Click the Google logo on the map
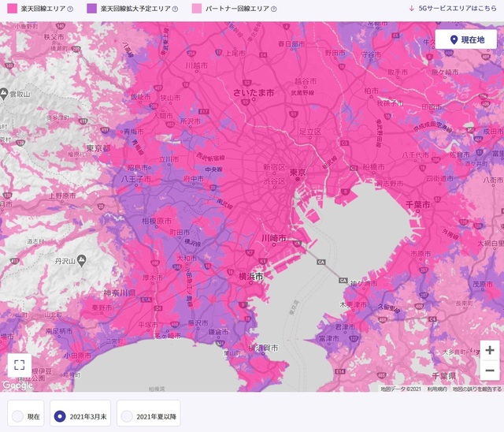 coord(17,385)
